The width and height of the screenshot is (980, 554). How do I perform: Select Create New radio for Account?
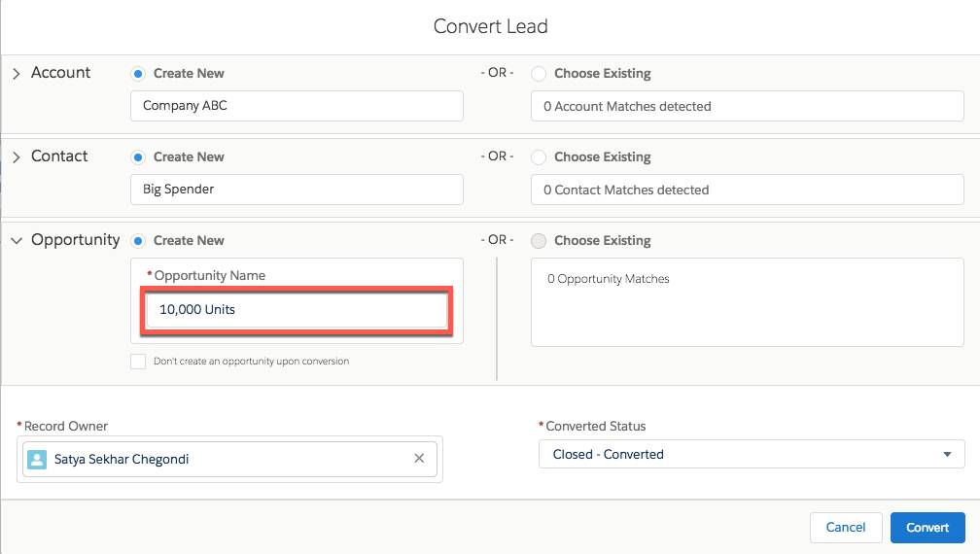click(138, 74)
